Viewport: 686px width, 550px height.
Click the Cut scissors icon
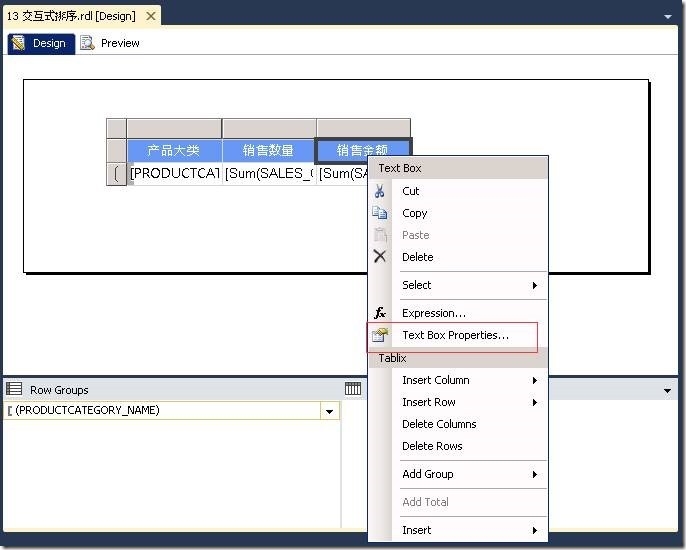pos(379,191)
